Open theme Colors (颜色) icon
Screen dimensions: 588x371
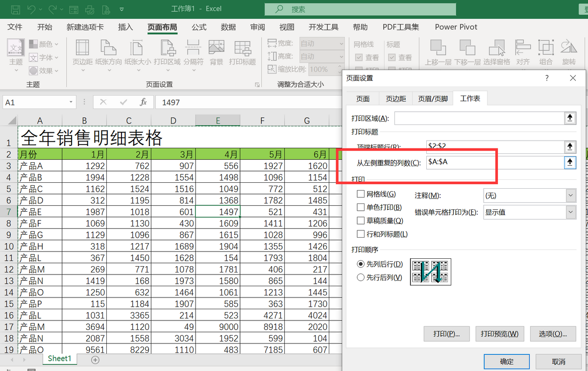[33, 44]
